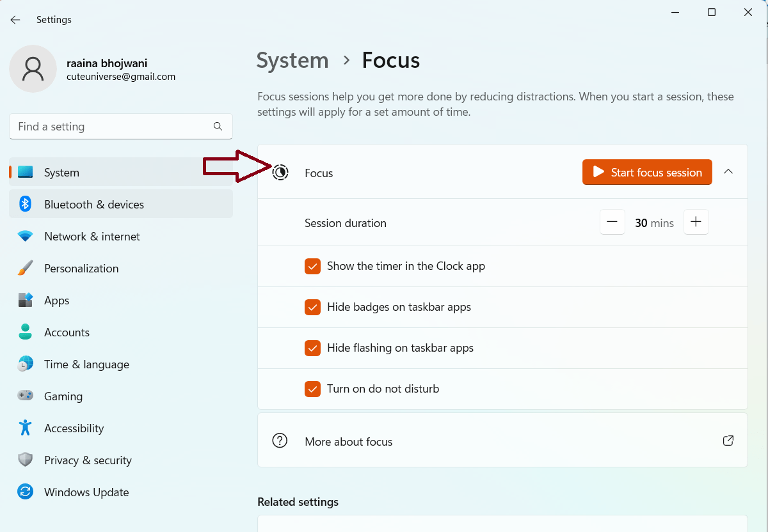
Task: Open More about focus external link icon
Action: (728, 441)
